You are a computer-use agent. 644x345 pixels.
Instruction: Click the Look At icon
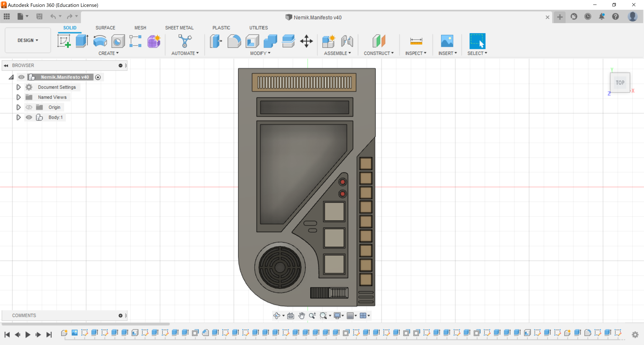[x=290, y=316]
